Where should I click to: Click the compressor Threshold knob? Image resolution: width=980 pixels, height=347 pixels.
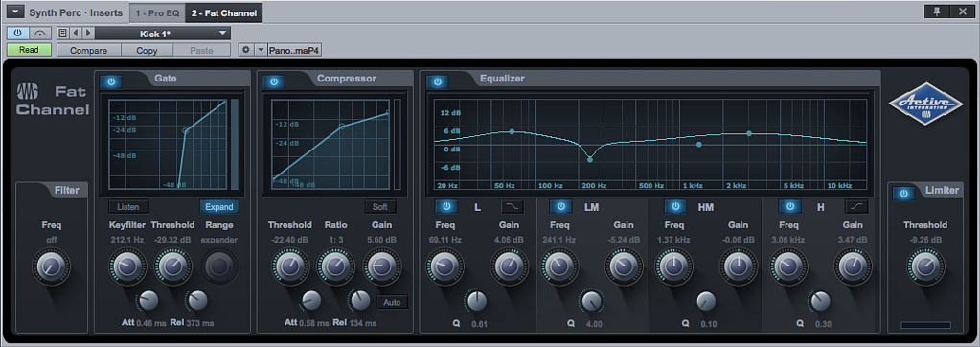tap(289, 266)
